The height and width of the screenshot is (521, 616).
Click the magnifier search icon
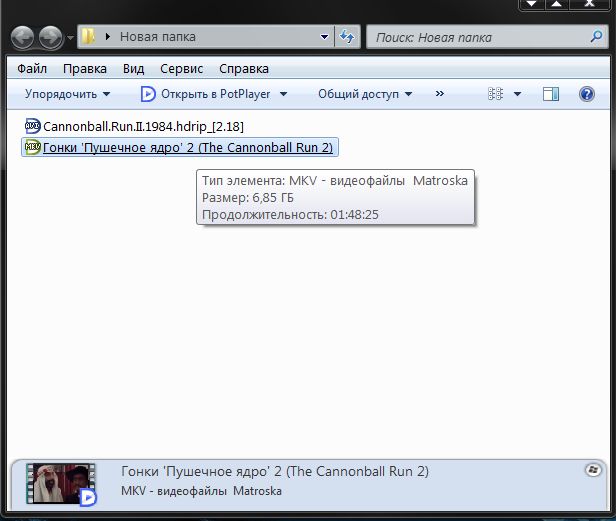tap(596, 37)
